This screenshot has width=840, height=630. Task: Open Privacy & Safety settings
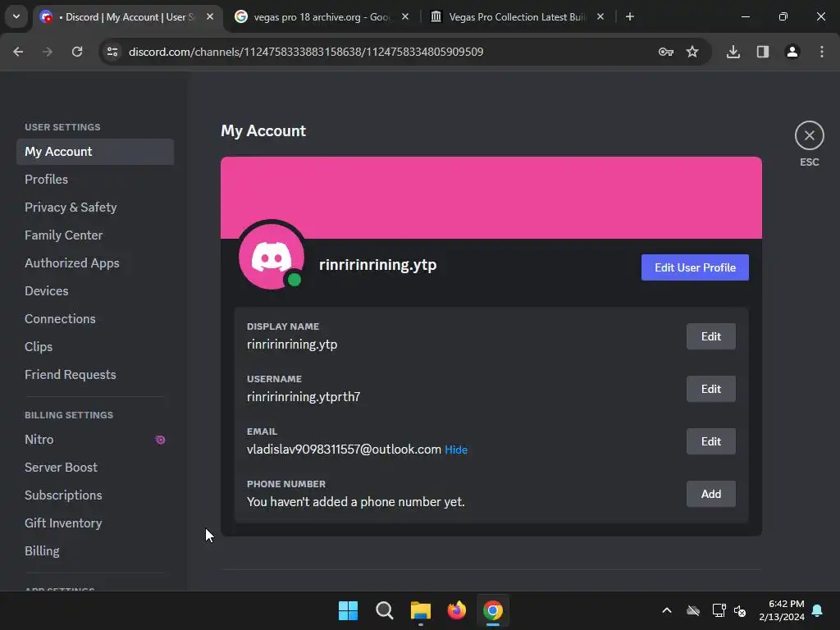(95, 208)
